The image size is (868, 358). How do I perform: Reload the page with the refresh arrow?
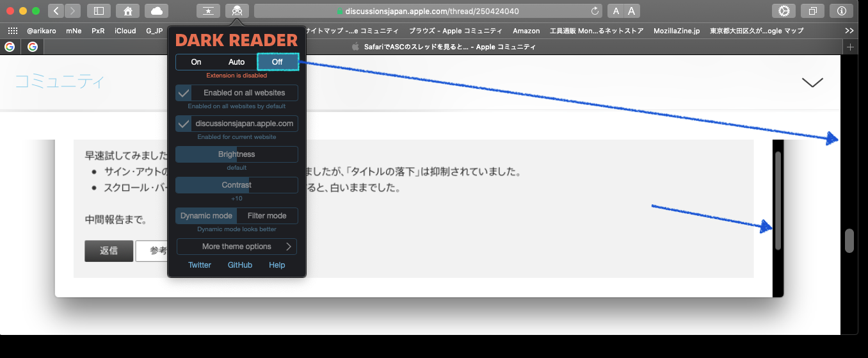(595, 11)
